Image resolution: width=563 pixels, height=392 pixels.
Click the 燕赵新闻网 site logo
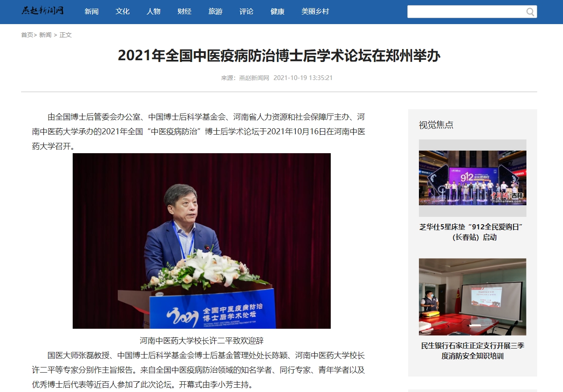[x=43, y=11]
